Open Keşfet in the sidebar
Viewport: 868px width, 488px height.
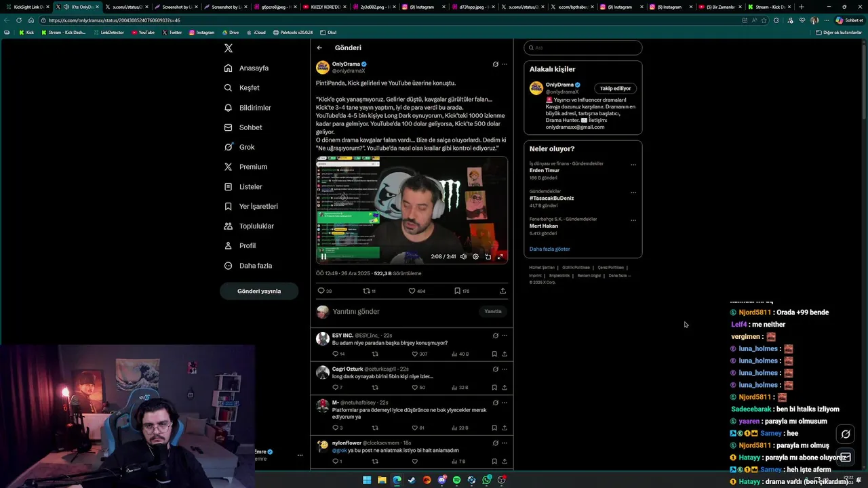click(x=242, y=88)
